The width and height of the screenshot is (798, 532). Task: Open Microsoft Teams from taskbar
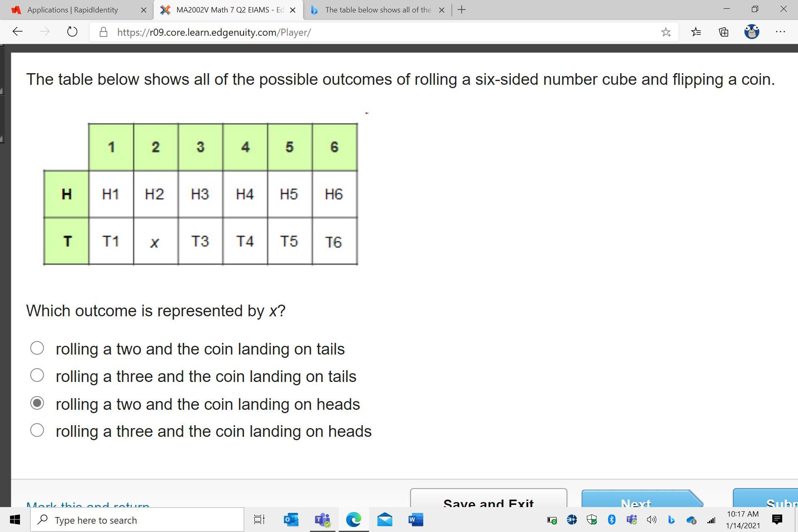tap(322, 520)
